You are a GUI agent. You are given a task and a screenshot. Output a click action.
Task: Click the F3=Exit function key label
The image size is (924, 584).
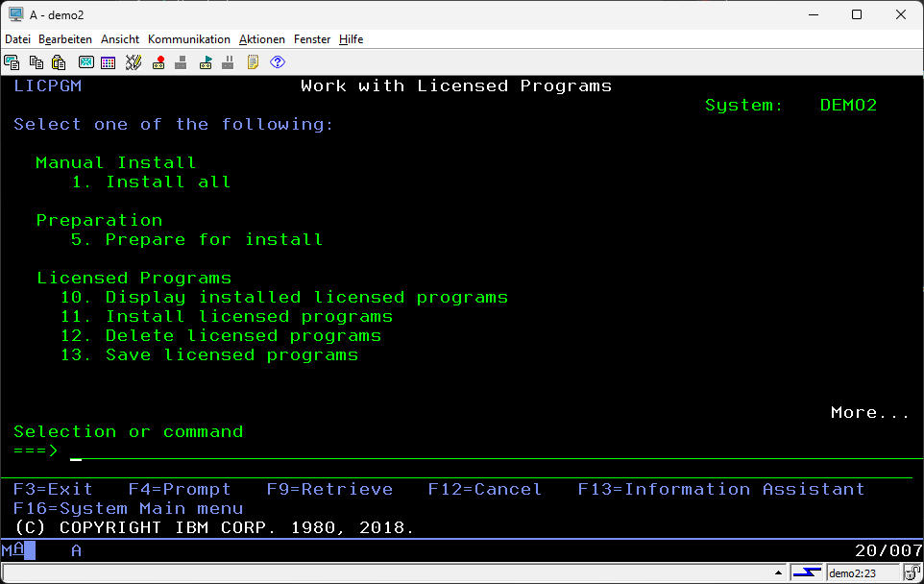click(53, 490)
